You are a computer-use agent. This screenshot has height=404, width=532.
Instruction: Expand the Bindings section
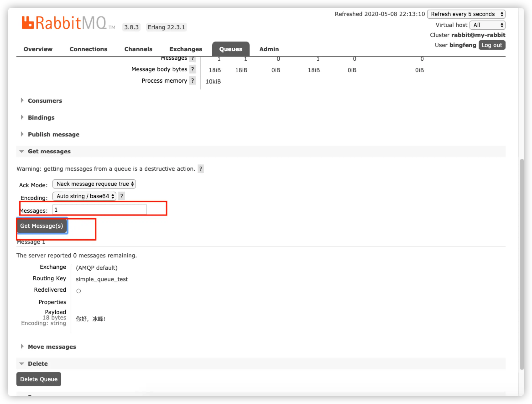coord(41,117)
